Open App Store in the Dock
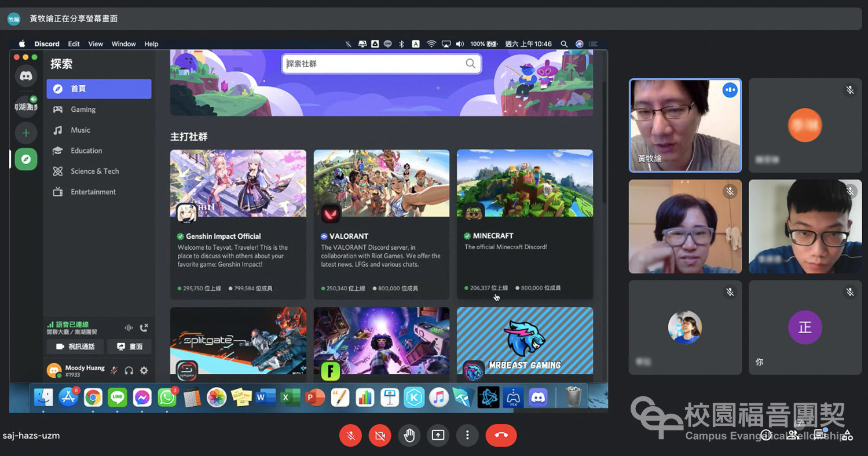Screen dimensions: 868x456 [x=68, y=397]
